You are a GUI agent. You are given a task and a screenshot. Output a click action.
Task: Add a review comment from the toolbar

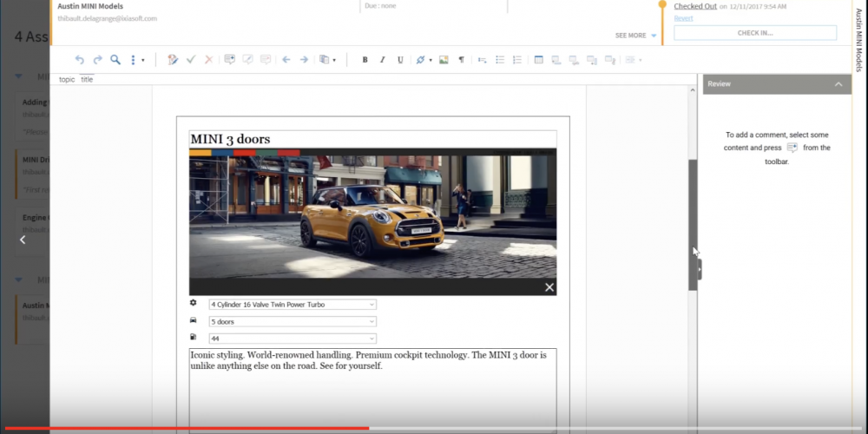pyautogui.click(x=230, y=60)
